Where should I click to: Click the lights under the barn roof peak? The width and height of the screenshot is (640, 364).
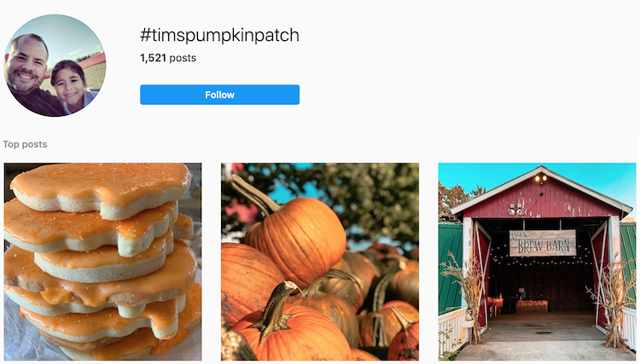coord(541,178)
